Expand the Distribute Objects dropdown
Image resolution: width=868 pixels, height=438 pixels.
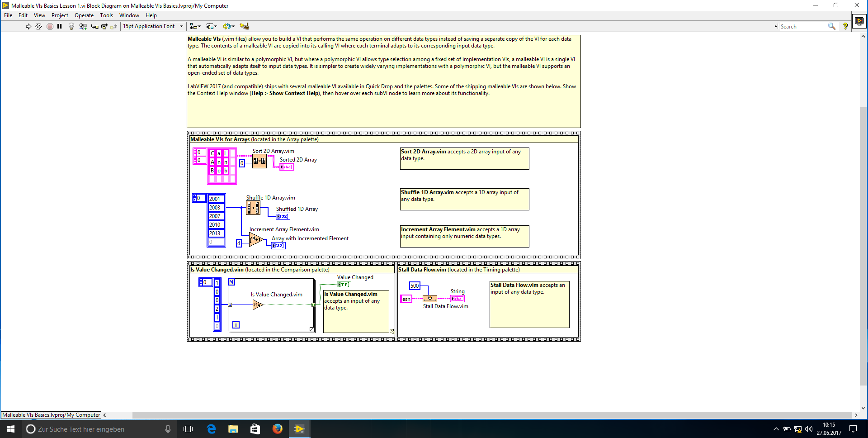pos(211,27)
